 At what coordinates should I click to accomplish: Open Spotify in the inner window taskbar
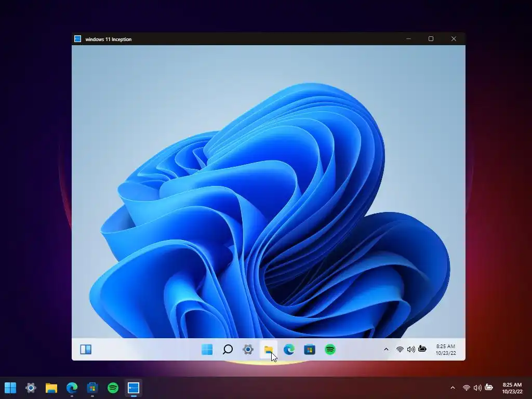[x=330, y=349]
